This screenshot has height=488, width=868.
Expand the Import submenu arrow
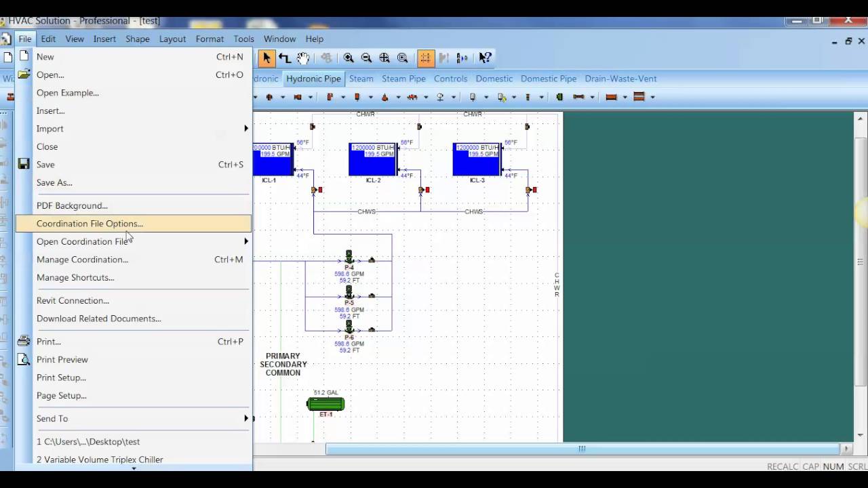[245, 128]
